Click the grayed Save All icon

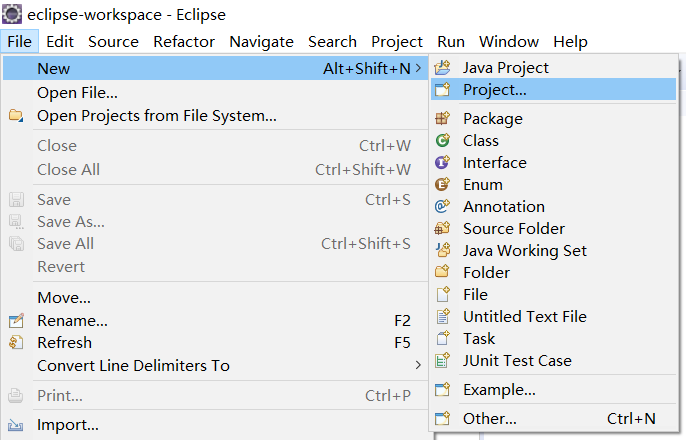(x=17, y=244)
